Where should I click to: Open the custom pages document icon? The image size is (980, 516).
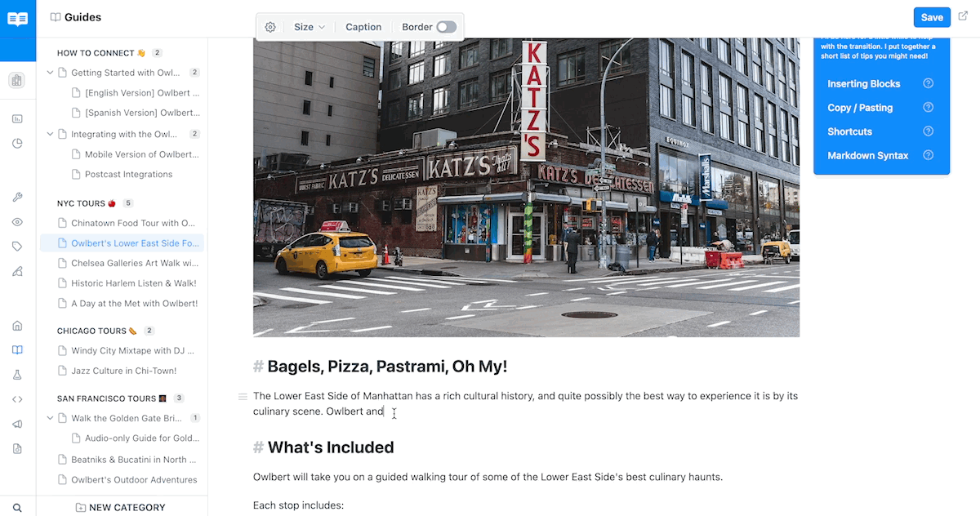pyautogui.click(x=17, y=449)
